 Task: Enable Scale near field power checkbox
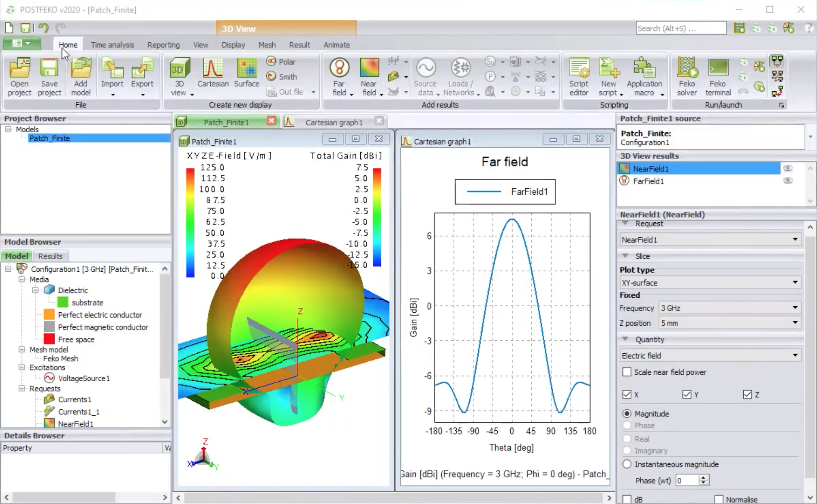click(x=627, y=372)
